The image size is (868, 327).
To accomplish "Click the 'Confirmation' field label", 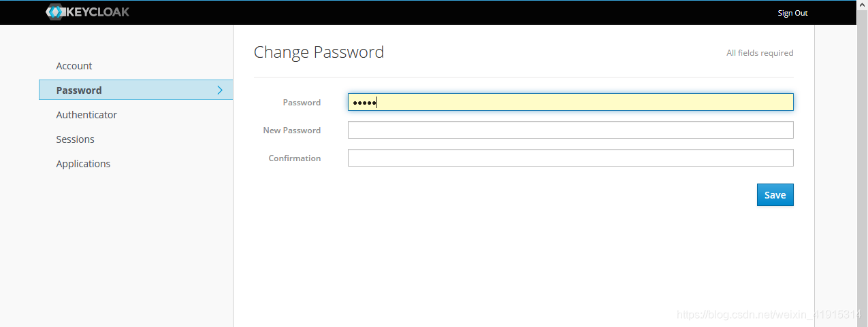I will 295,158.
